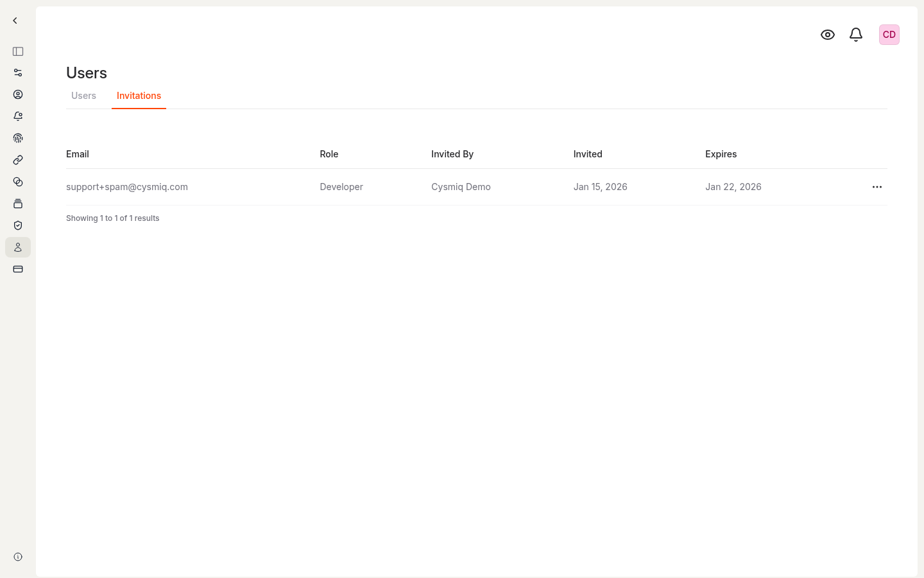Open the panel layout icon in sidebar
924x578 pixels.
tap(18, 51)
